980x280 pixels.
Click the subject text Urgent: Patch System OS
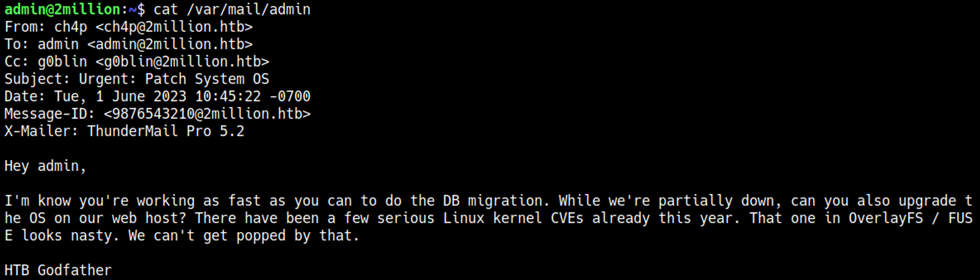(x=174, y=79)
